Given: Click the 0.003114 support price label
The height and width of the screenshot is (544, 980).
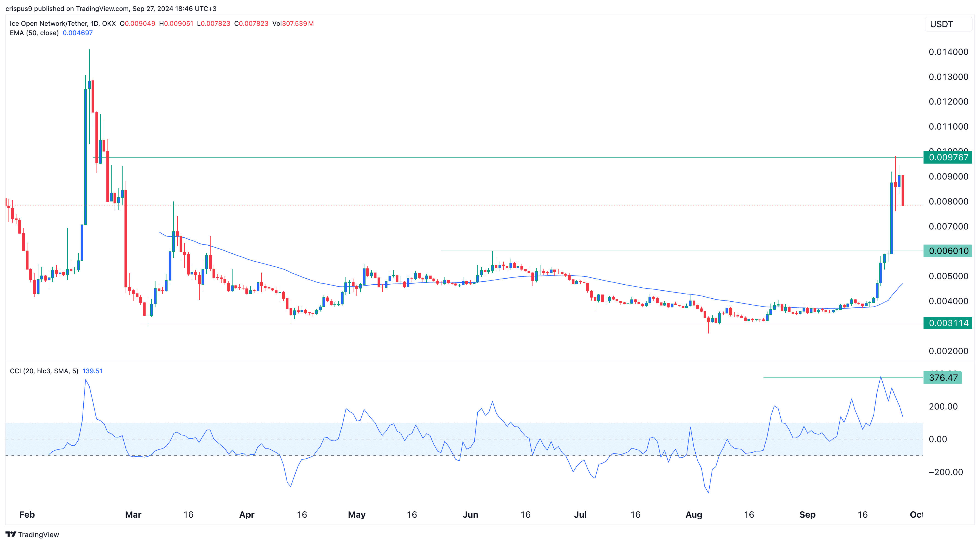Looking at the screenshot, I should click(948, 323).
